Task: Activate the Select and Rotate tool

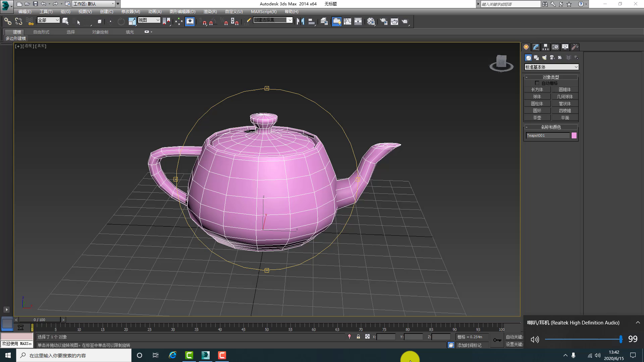Action: point(121,21)
